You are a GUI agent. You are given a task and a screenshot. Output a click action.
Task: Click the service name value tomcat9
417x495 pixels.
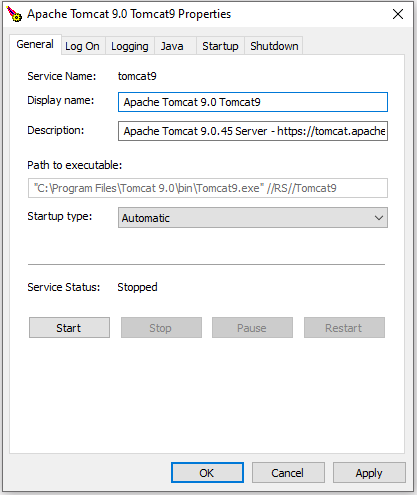pos(137,76)
